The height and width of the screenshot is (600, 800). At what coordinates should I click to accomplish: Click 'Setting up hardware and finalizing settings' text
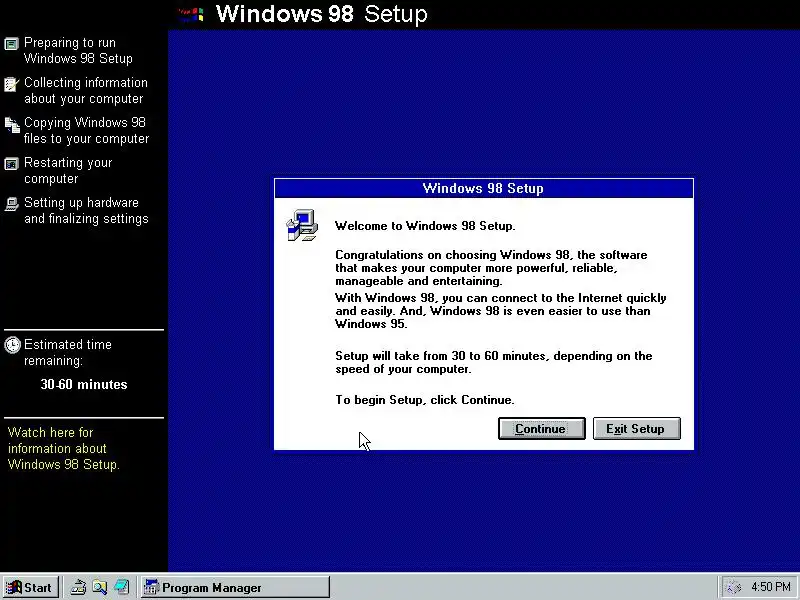click(x=86, y=210)
